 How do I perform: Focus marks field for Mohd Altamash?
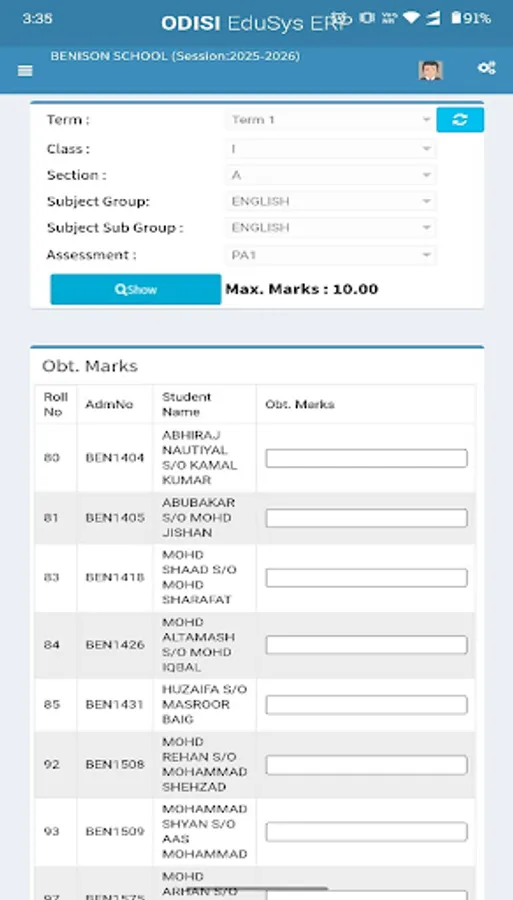coord(366,645)
